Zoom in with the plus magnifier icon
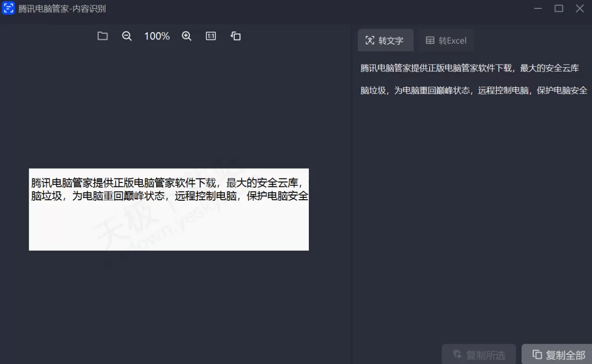Viewport: 592px width, 364px height. click(x=186, y=36)
